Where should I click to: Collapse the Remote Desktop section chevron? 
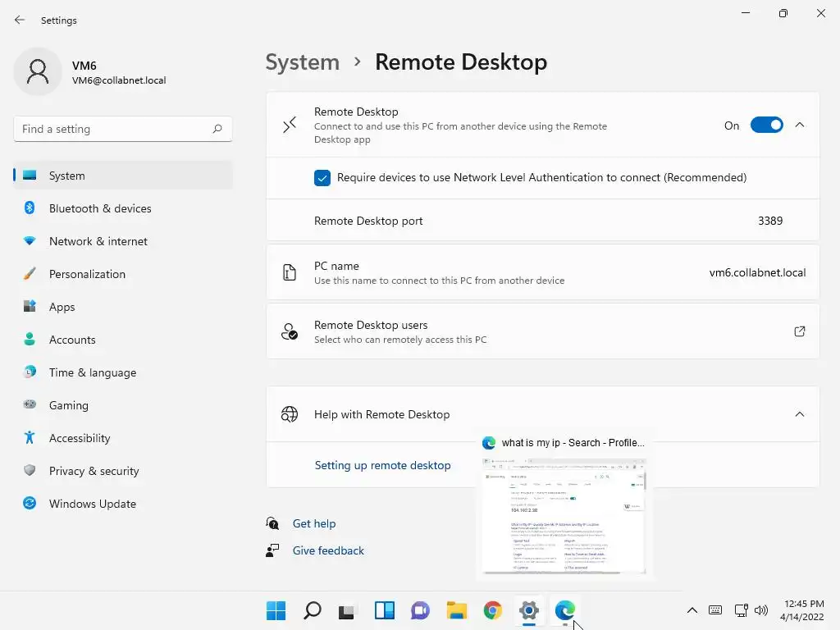pyautogui.click(x=800, y=125)
